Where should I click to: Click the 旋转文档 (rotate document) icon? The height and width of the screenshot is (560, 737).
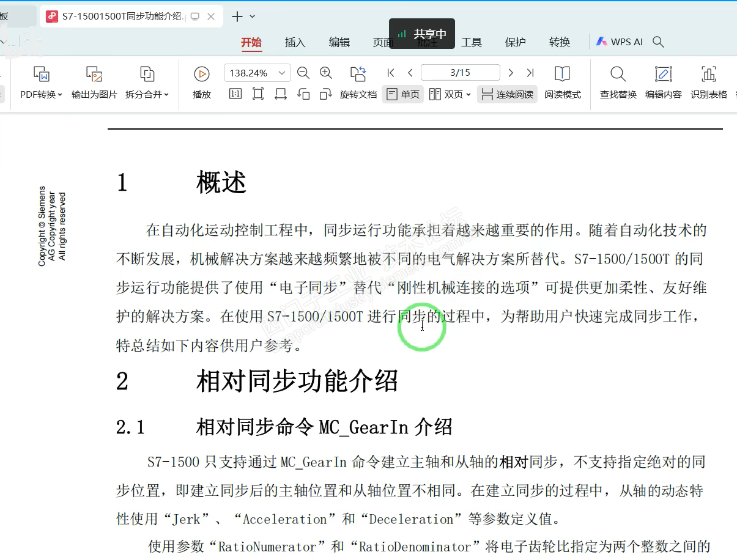(358, 74)
